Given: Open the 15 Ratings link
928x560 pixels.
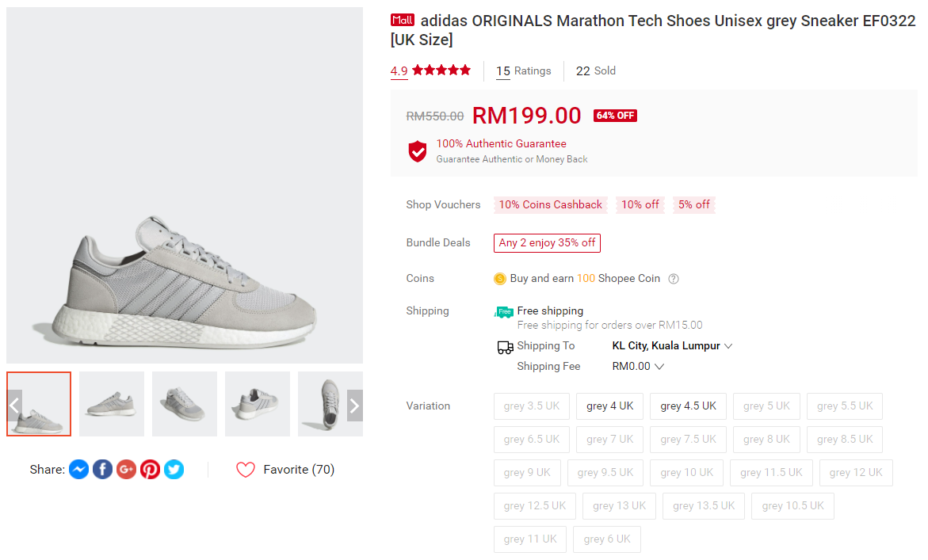Looking at the screenshot, I should tap(523, 71).
